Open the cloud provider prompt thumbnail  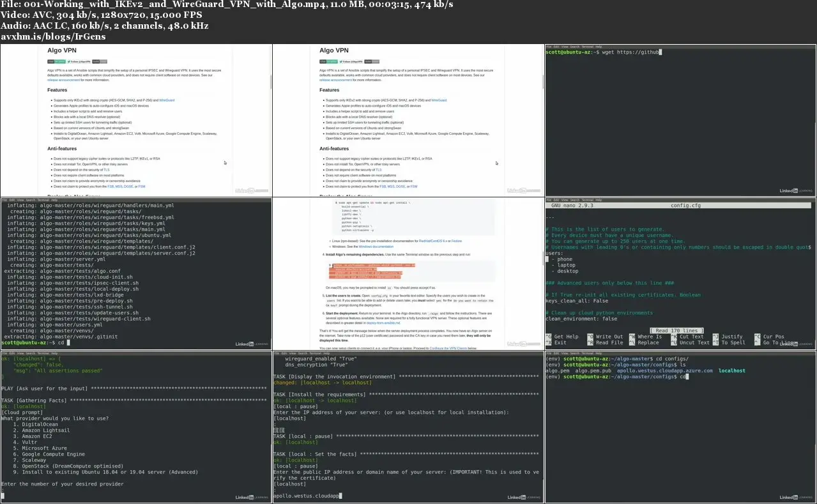[136, 427]
